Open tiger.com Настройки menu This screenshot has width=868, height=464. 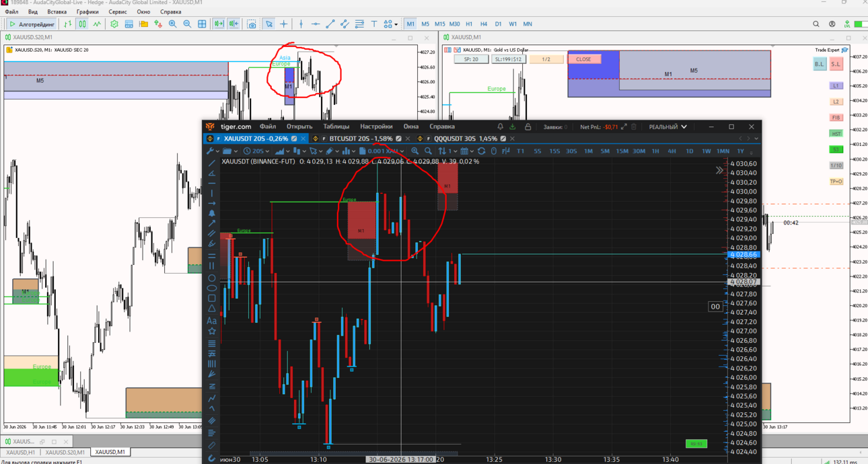tap(376, 126)
